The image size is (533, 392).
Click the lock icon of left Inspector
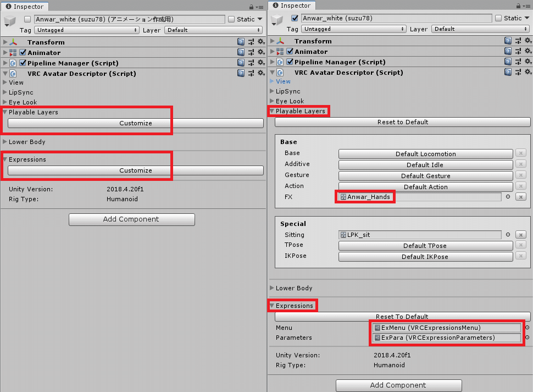click(x=251, y=7)
